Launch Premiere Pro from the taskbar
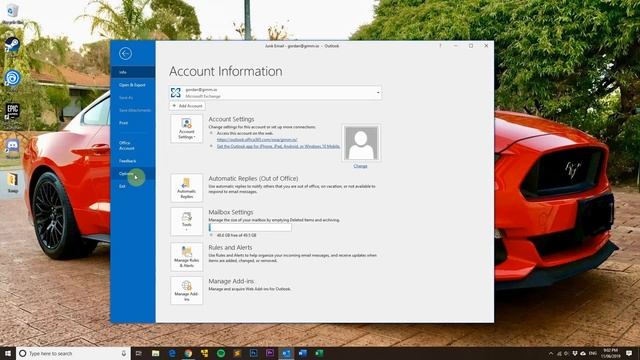Image resolution: width=640 pixels, height=360 pixels. (x=270, y=353)
